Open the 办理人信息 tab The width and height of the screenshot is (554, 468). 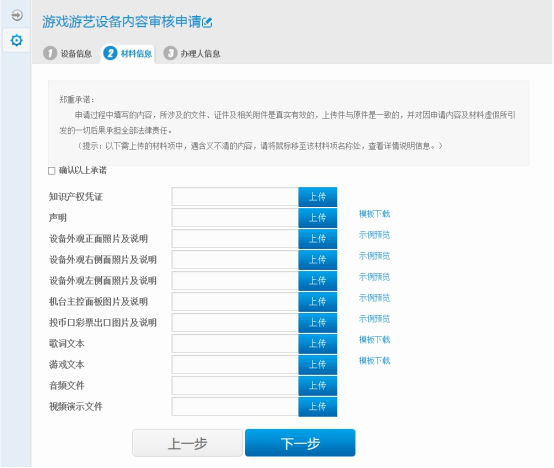tap(192, 54)
